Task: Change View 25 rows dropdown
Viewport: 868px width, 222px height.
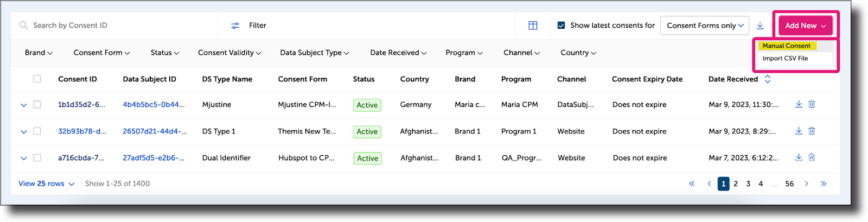Action: 46,184
